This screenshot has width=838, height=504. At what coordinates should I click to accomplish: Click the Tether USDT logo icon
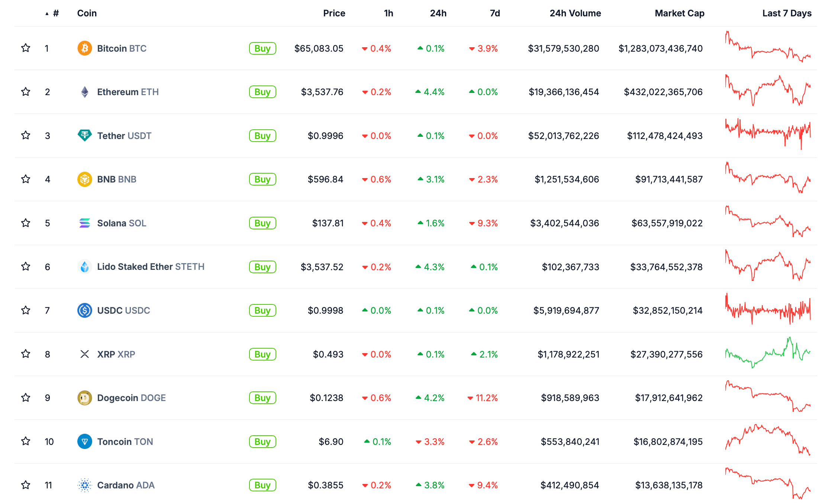click(84, 135)
